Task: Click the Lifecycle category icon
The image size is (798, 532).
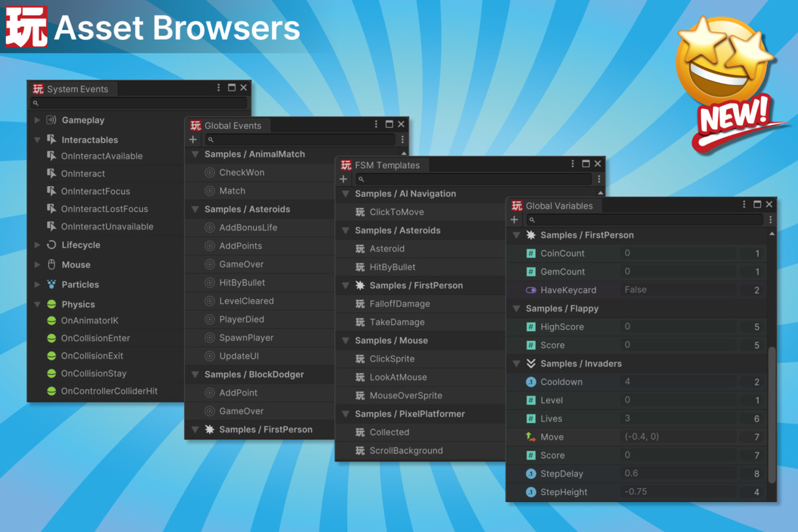Action: 51,245
